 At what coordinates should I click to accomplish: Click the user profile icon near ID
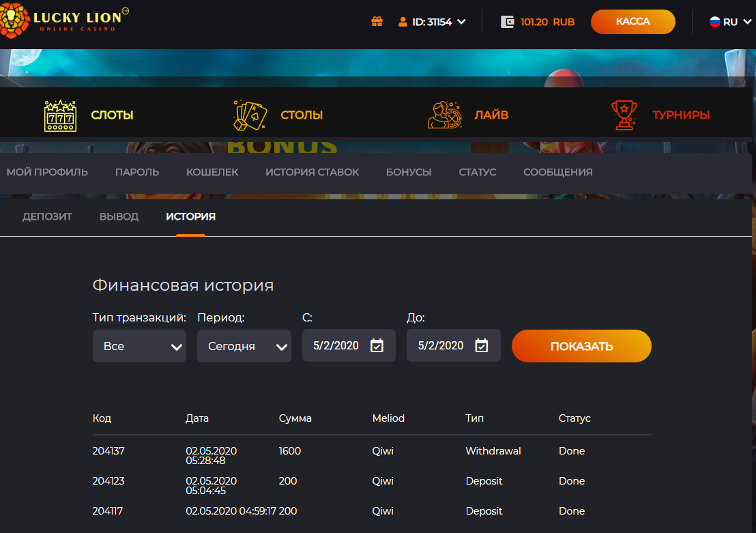pos(403,22)
